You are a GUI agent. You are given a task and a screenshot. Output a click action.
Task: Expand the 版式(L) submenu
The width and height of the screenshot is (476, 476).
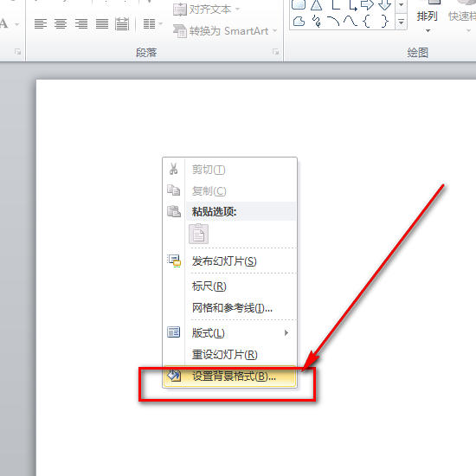[229, 333]
